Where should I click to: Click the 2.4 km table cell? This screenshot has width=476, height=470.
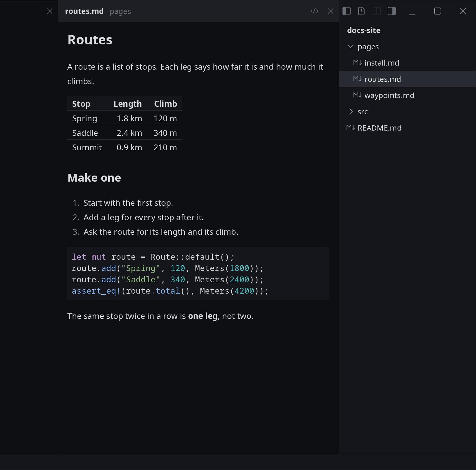129,133
